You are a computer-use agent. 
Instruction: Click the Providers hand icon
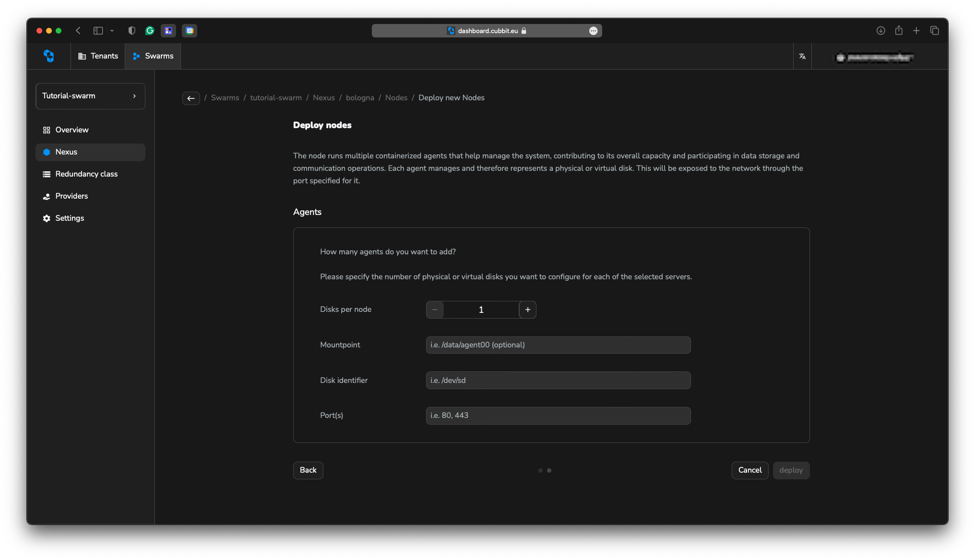click(47, 196)
